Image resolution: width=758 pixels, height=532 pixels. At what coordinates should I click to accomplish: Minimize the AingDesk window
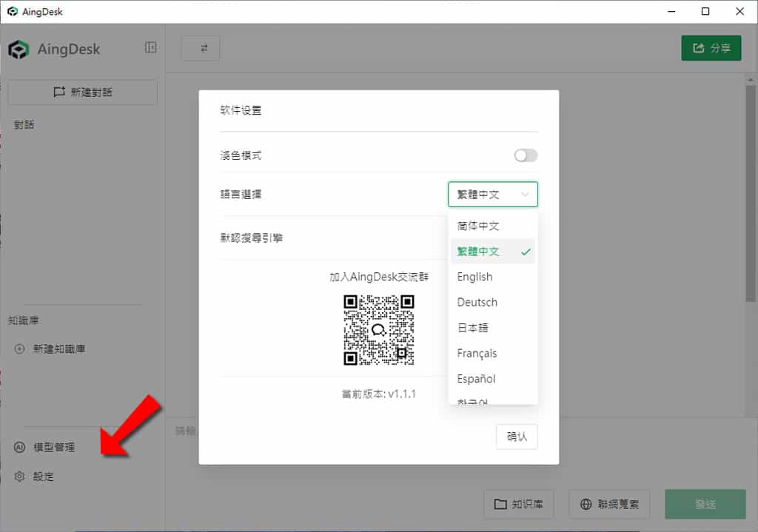[671, 12]
